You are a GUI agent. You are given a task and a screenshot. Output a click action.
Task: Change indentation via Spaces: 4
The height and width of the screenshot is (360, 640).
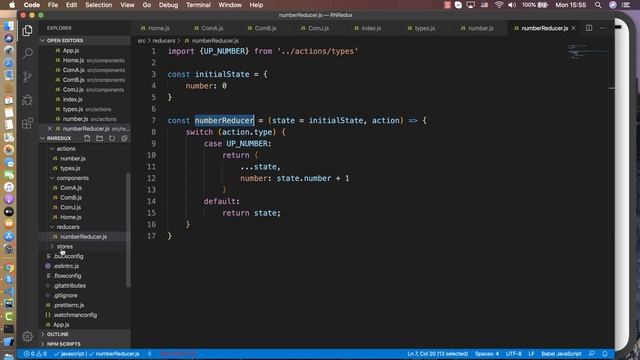point(487,354)
